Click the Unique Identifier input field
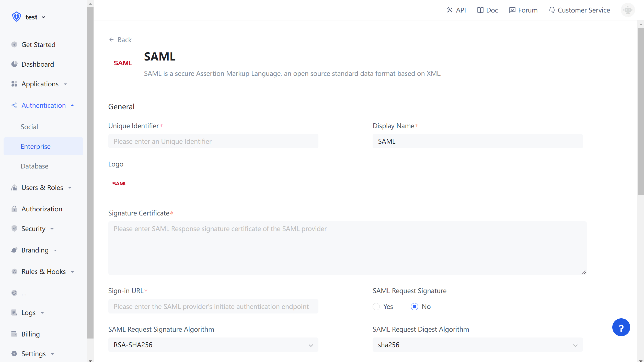The width and height of the screenshot is (644, 362). pos(213,141)
